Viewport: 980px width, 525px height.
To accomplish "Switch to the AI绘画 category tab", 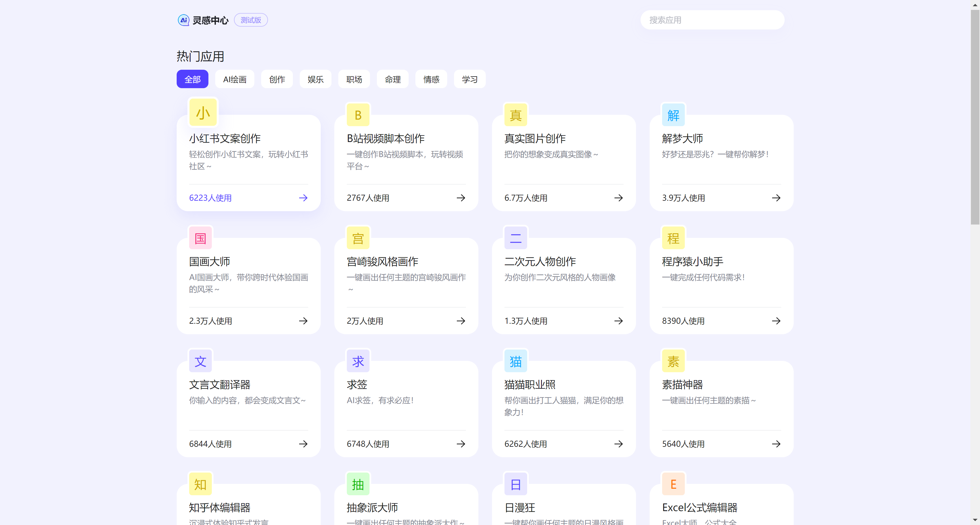I will pos(235,79).
